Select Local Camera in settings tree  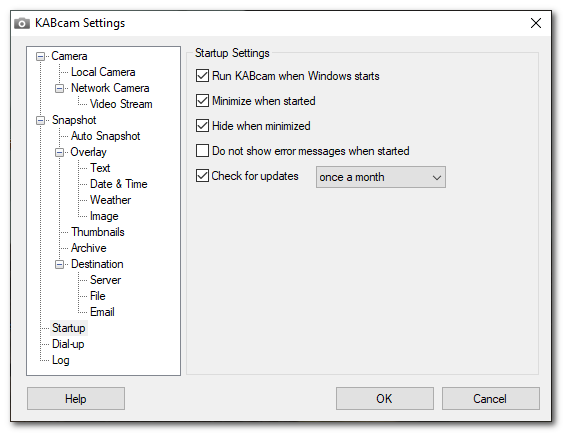103,72
